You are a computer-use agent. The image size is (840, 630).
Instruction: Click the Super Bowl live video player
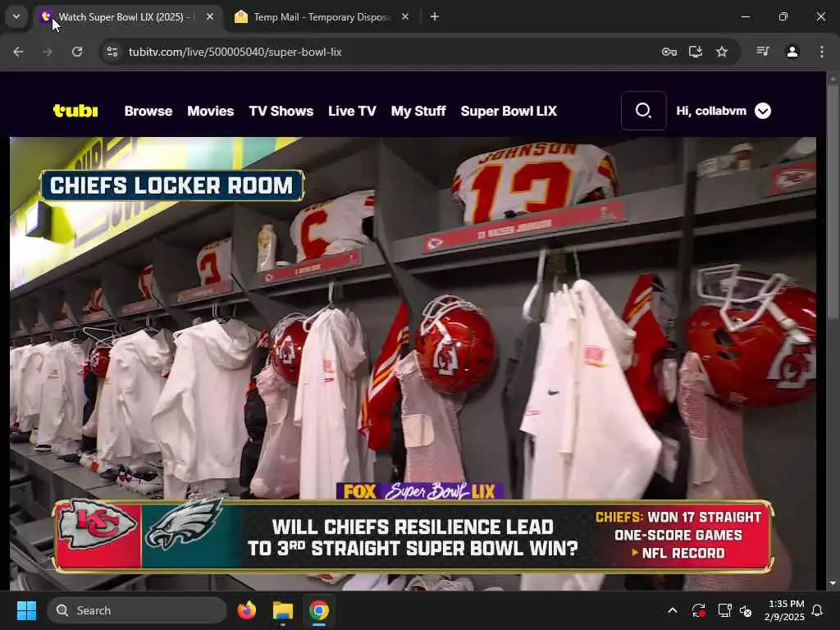coord(413,363)
